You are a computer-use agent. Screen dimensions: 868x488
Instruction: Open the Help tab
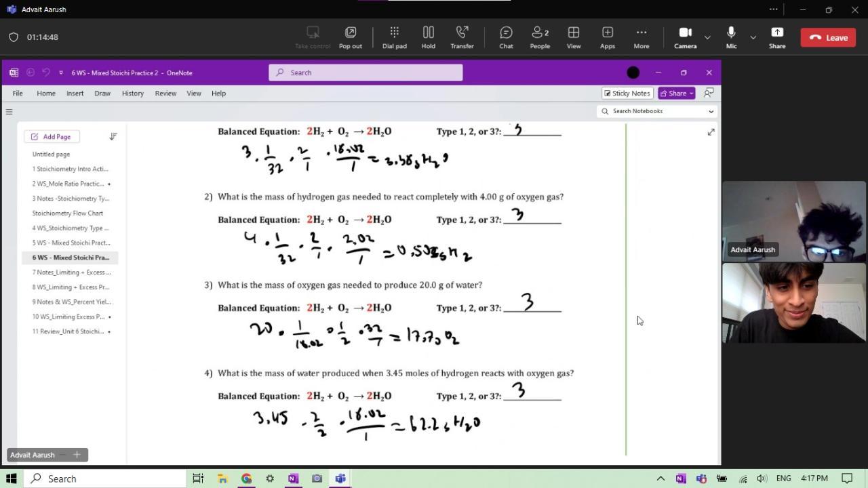pos(218,94)
